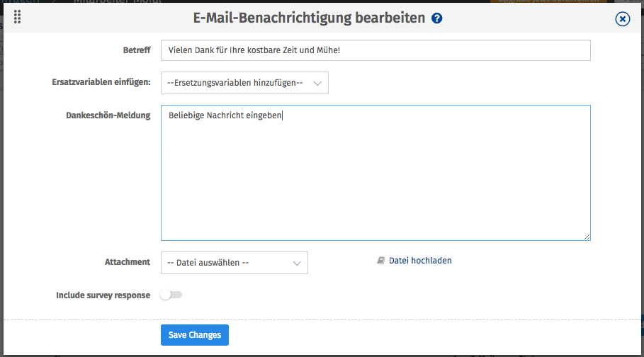
Task: Click the Include survey response label
Action: [x=103, y=295]
